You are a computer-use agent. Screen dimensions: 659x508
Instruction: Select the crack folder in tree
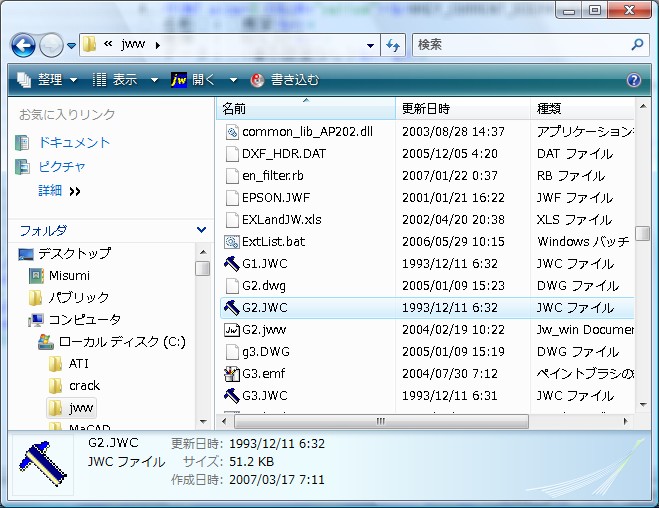click(x=84, y=386)
